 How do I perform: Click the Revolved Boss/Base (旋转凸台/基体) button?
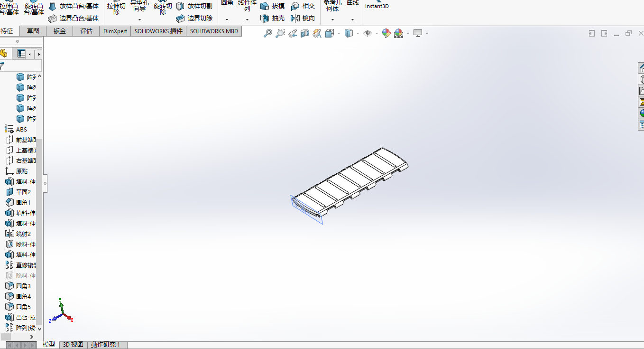34,7
